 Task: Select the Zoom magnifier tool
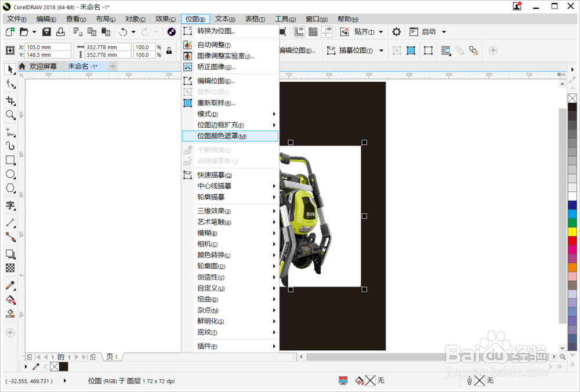coord(10,115)
